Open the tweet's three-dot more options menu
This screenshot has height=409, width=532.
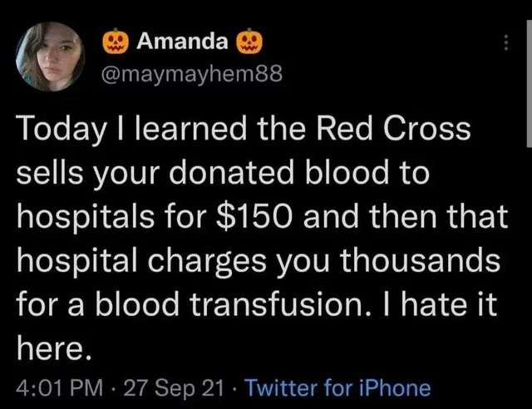pos(506,42)
